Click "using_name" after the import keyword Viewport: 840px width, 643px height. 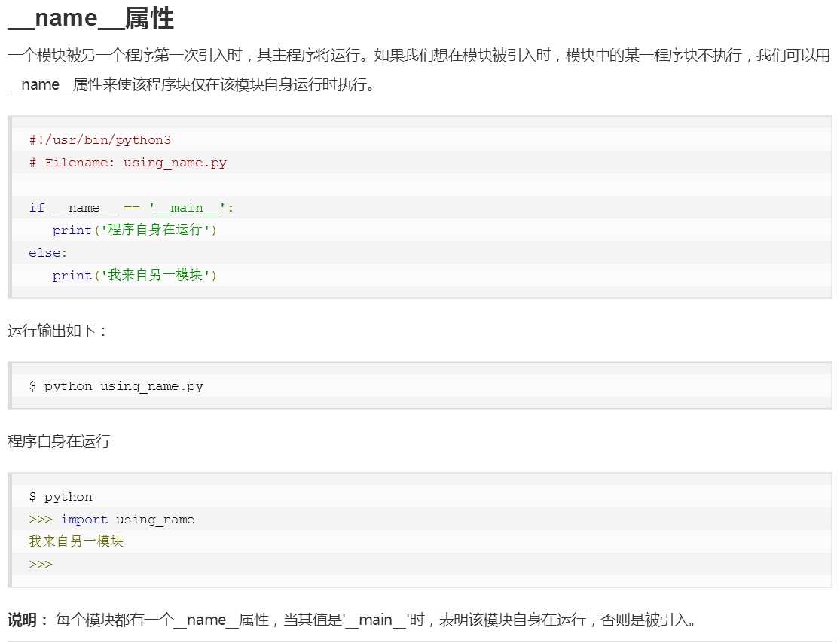click(154, 520)
